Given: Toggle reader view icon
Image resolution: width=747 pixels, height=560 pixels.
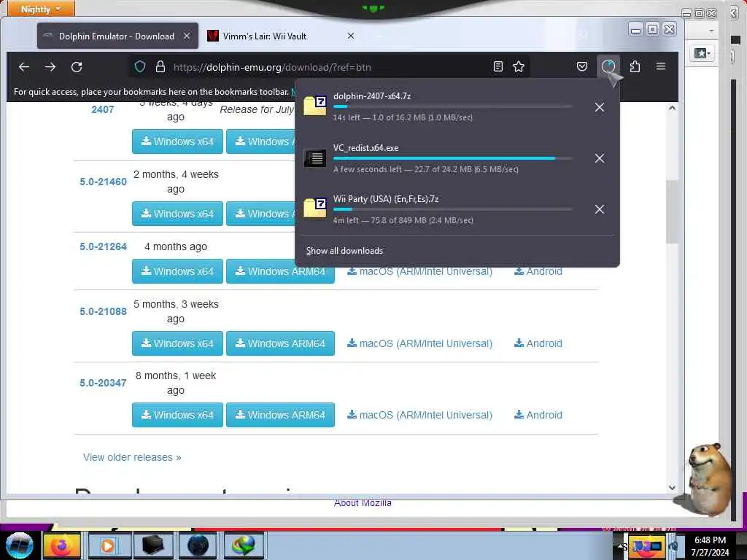Looking at the screenshot, I should click(498, 66).
